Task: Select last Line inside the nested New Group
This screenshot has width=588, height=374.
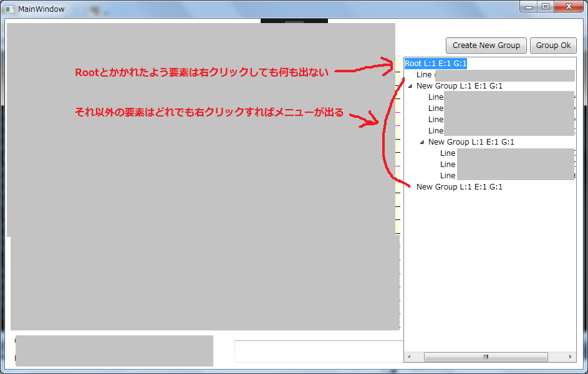Action: click(448, 176)
